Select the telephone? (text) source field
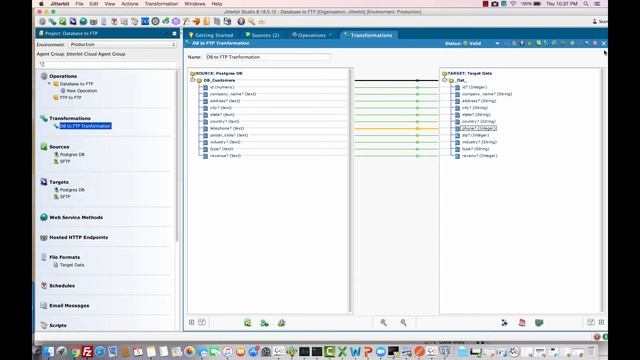 tap(227, 128)
